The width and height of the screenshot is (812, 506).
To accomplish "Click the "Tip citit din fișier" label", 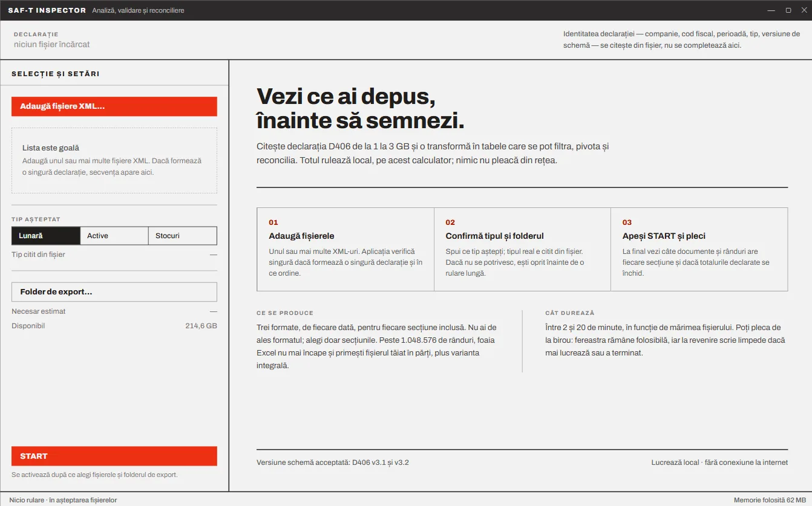I will pos(38,255).
